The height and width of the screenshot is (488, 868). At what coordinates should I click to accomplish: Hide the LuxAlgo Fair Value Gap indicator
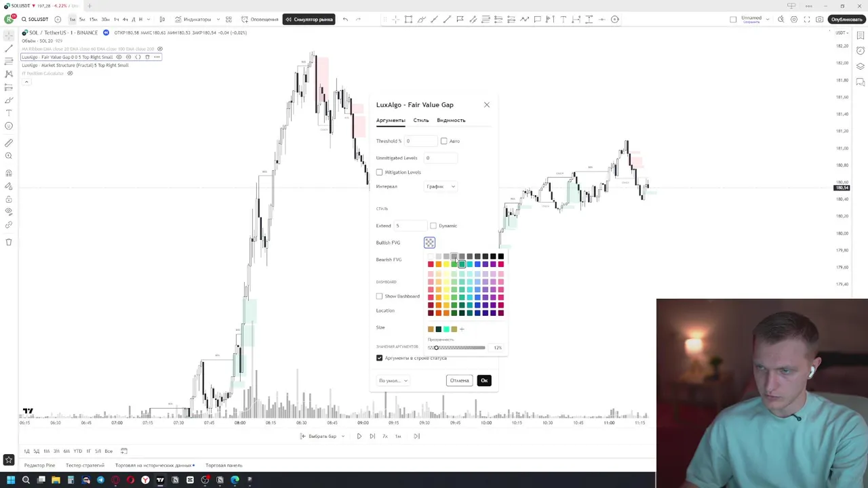pyautogui.click(x=119, y=57)
